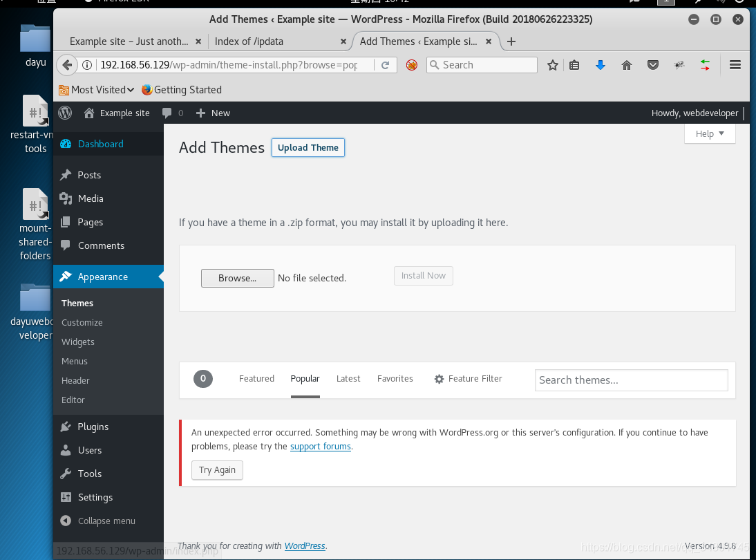View comments bubble in admin bar
Screen dimensions: 756x560
tap(173, 113)
